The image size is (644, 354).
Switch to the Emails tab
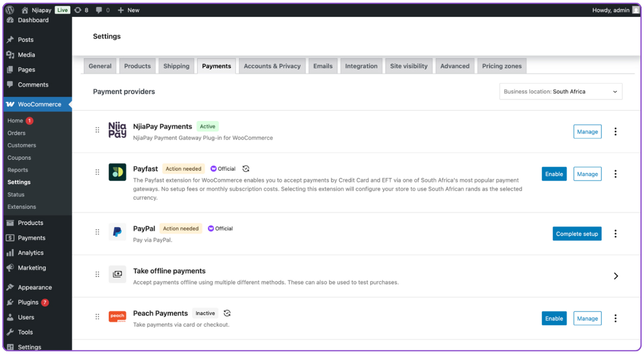[x=323, y=66]
